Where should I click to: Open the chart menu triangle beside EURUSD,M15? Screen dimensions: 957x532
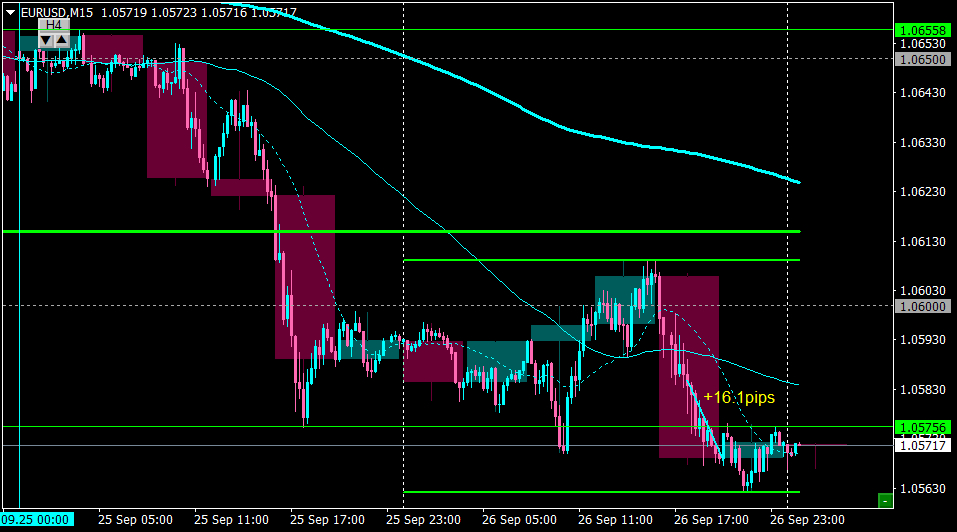coord(10,12)
